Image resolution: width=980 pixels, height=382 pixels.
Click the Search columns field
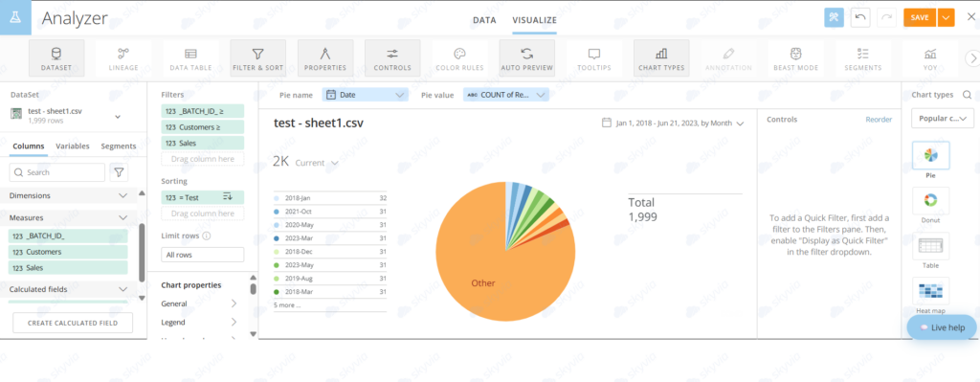click(x=57, y=172)
